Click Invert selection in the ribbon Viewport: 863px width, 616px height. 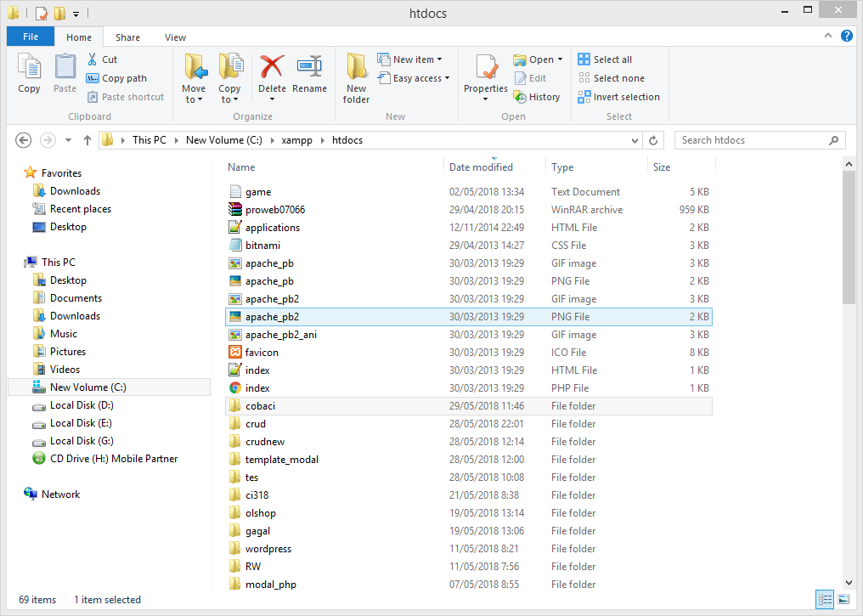(618, 96)
